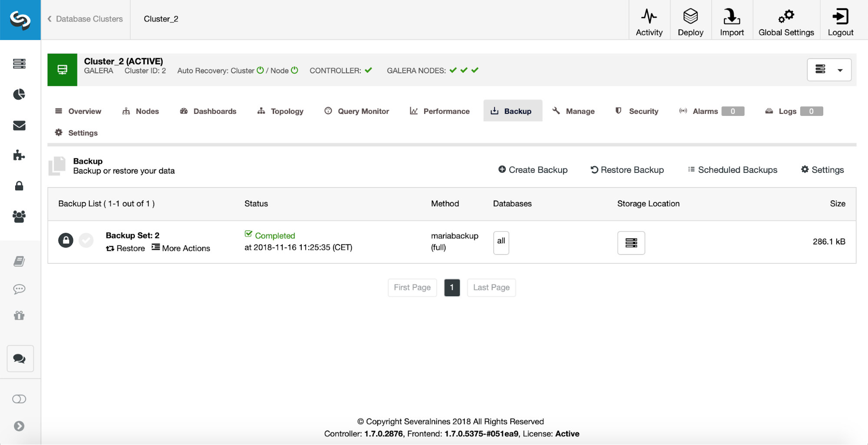Screen dimensions: 868x445
Task: Click the Completed status label
Action: 270,235
